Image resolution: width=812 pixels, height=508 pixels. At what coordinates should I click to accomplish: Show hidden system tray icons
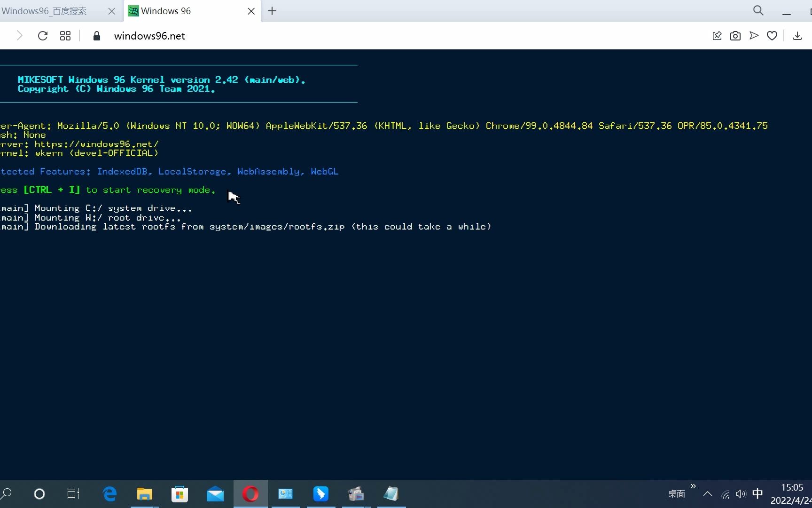pyautogui.click(x=707, y=494)
